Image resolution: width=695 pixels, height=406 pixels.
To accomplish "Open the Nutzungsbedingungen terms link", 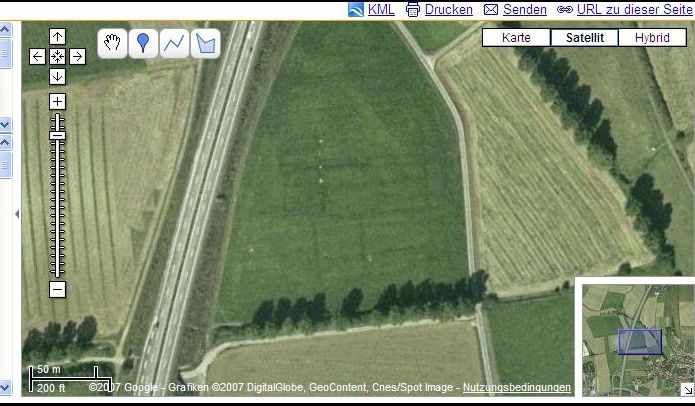I will tap(517, 387).
